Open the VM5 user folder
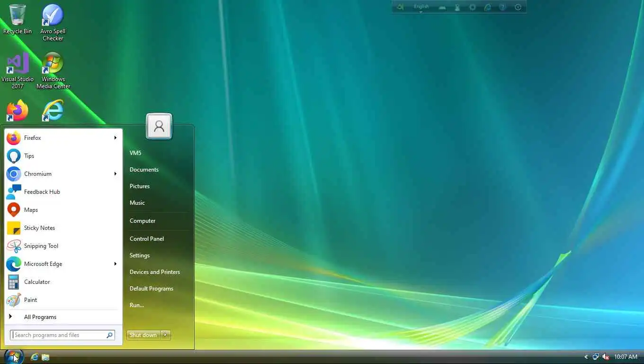 (135, 153)
